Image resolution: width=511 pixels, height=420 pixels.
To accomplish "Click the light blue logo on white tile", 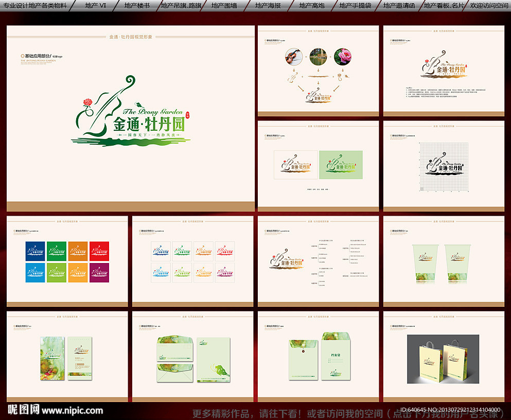I will pos(161,272).
